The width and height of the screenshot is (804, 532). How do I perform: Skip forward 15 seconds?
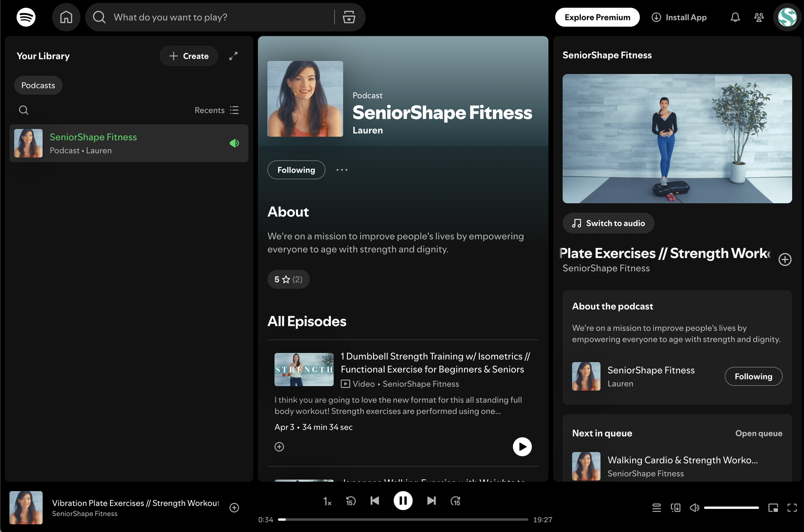point(455,501)
